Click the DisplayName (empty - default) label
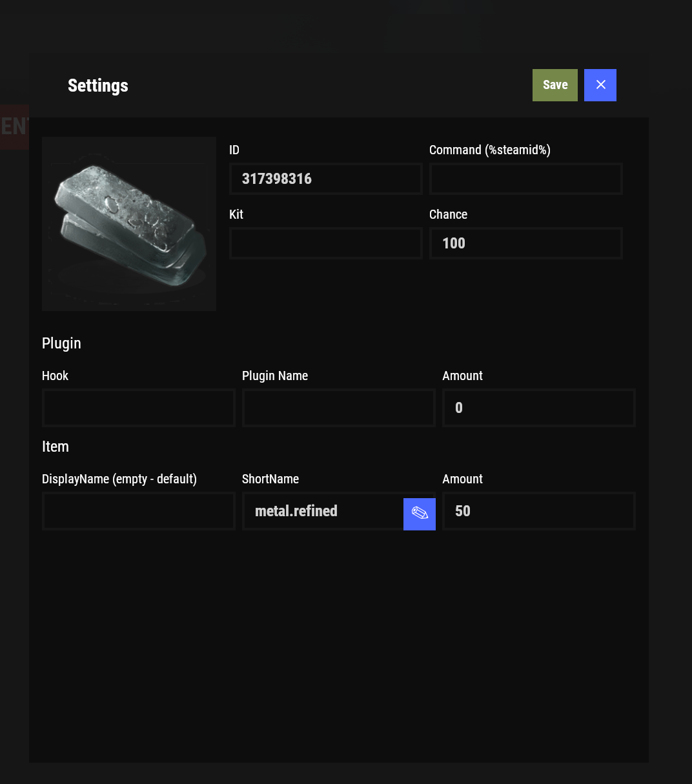Image resolution: width=692 pixels, height=784 pixels. point(119,479)
